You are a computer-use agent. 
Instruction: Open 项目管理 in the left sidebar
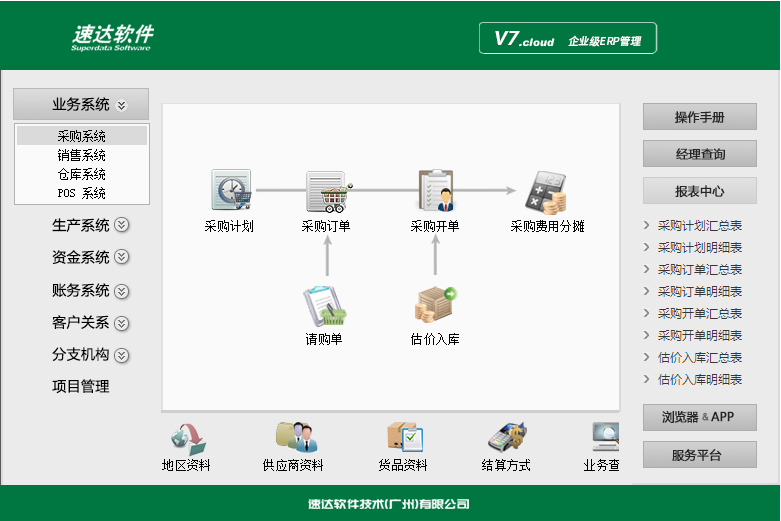[81, 386]
